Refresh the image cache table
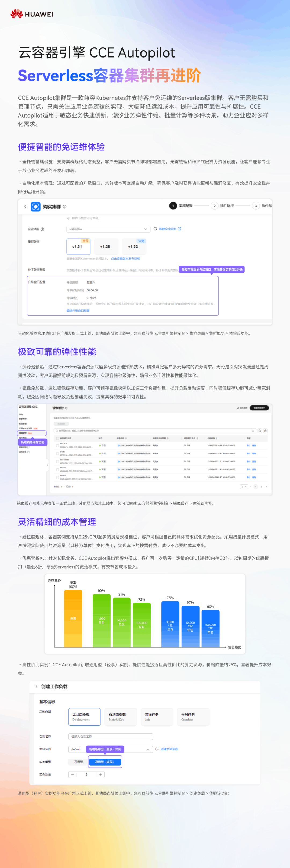 click(260, 431)
